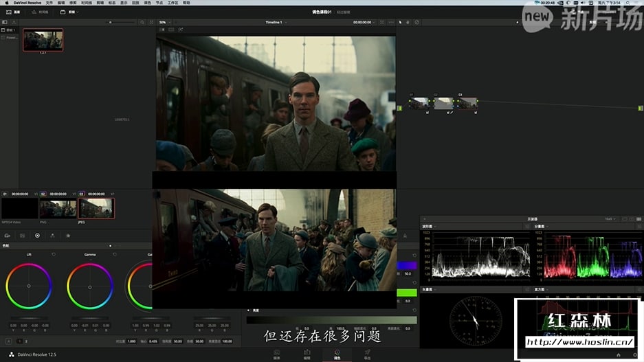
Task: Open the viewer zoom 50% dropdown
Action: (x=164, y=22)
